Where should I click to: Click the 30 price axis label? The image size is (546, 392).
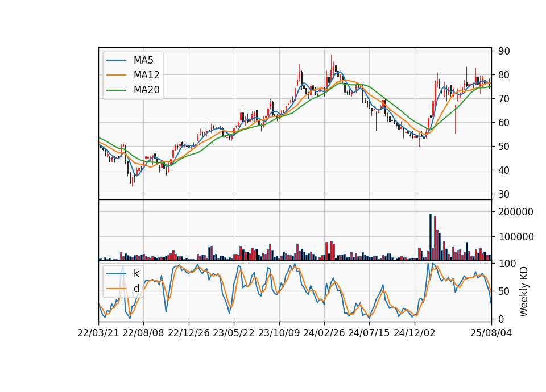504,194
